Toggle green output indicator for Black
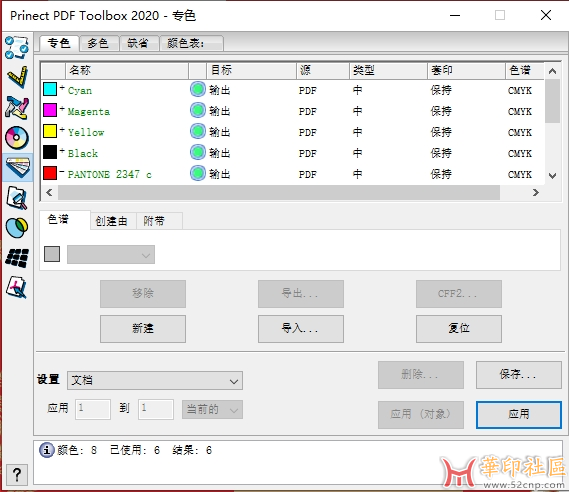This screenshot has width=569, height=492. pyautogui.click(x=198, y=152)
